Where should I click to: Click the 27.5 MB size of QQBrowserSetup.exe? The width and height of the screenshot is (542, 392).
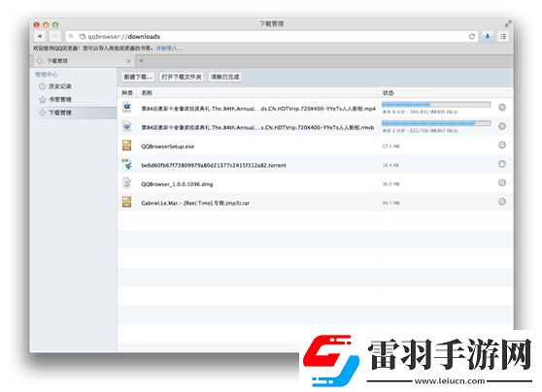[390, 147]
